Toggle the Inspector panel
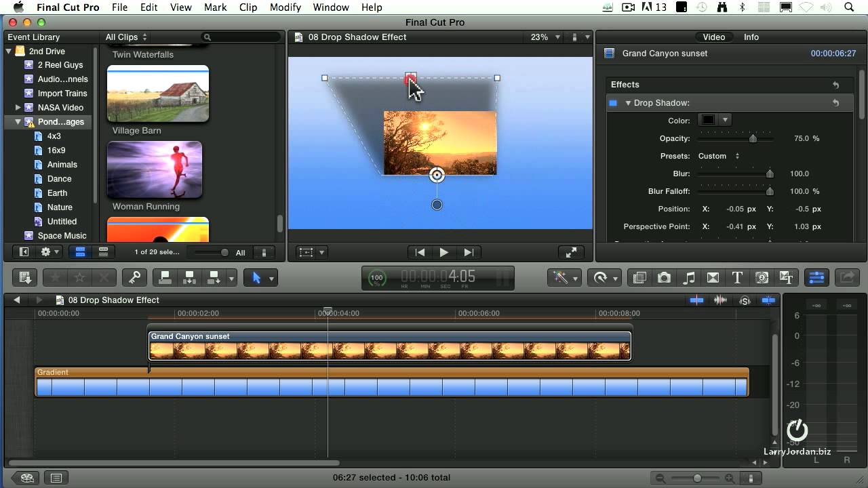 pos(816,277)
